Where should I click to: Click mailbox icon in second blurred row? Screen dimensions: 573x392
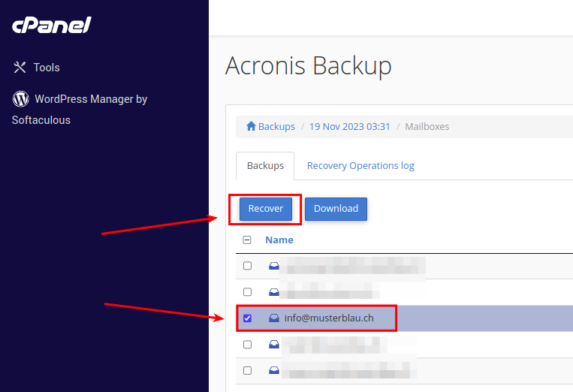click(274, 292)
